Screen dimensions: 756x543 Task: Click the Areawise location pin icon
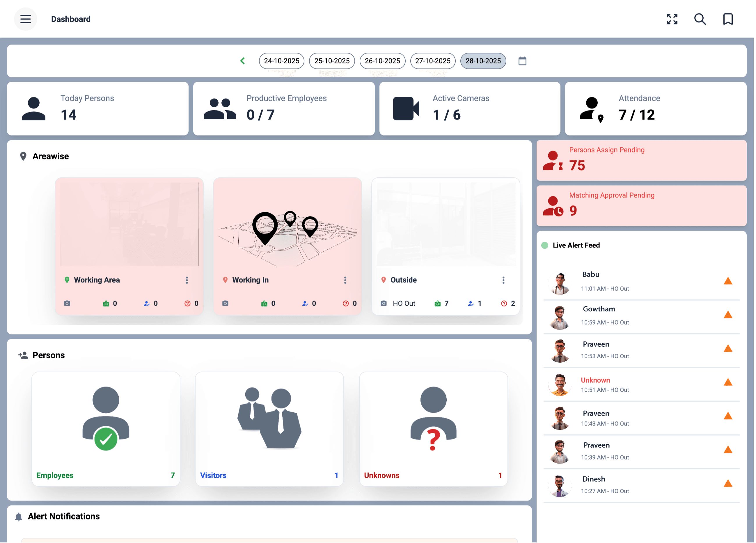(x=23, y=156)
